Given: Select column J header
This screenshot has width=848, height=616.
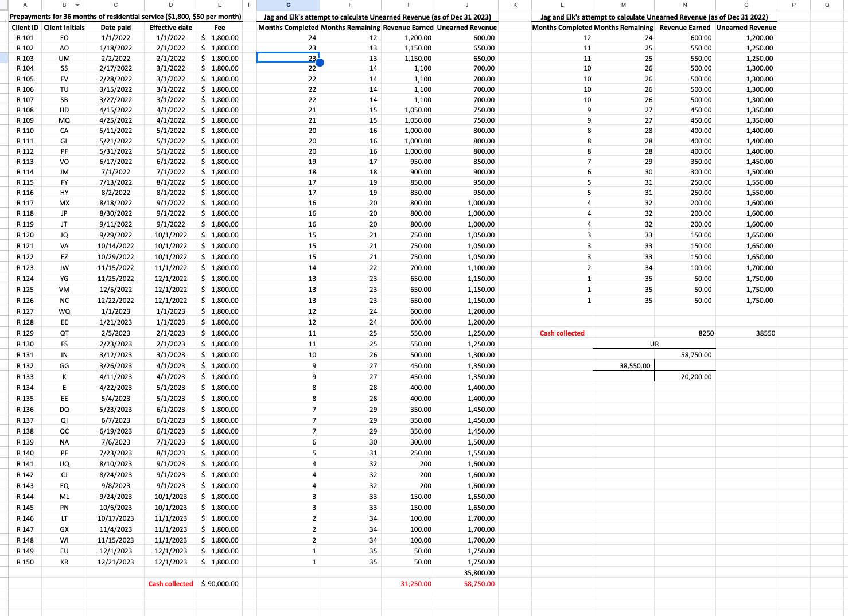Looking at the screenshot, I should (466, 5).
